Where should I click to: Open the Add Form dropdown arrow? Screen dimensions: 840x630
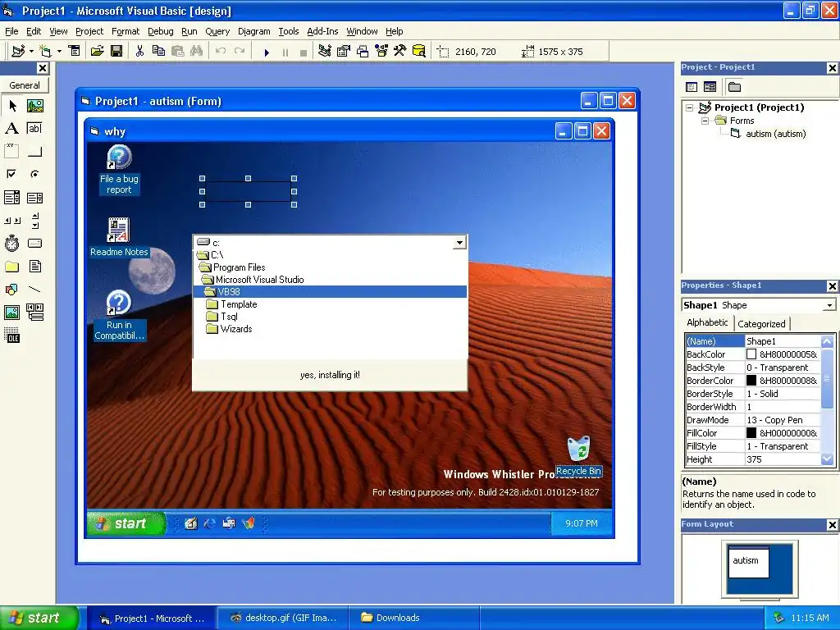pyautogui.click(x=59, y=52)
